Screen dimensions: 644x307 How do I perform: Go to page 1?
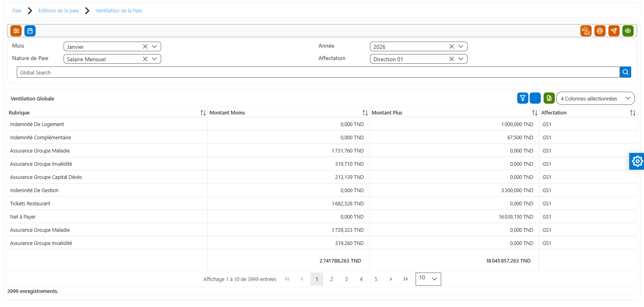click(x=317, y=279)
